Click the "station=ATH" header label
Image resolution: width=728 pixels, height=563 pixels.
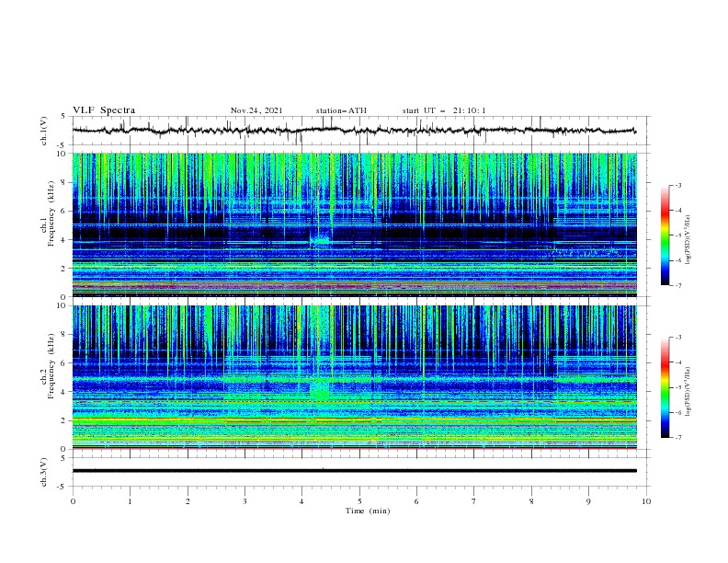341,110
